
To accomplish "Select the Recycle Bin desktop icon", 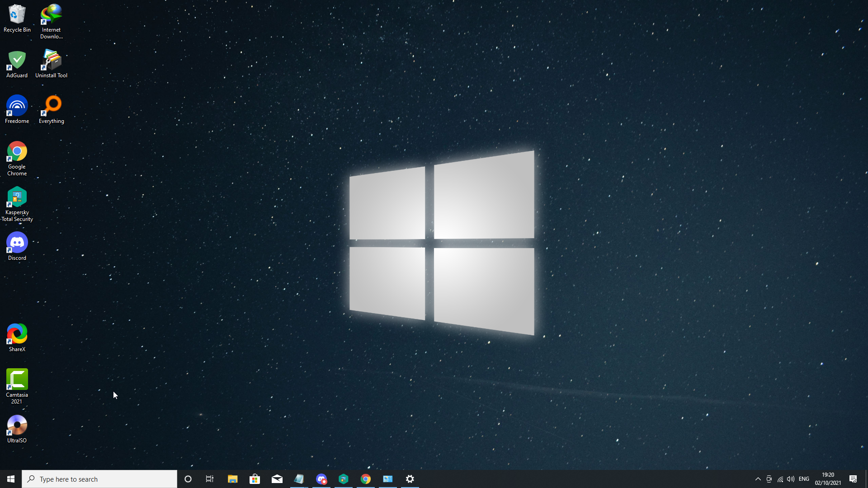I will 17,18.
